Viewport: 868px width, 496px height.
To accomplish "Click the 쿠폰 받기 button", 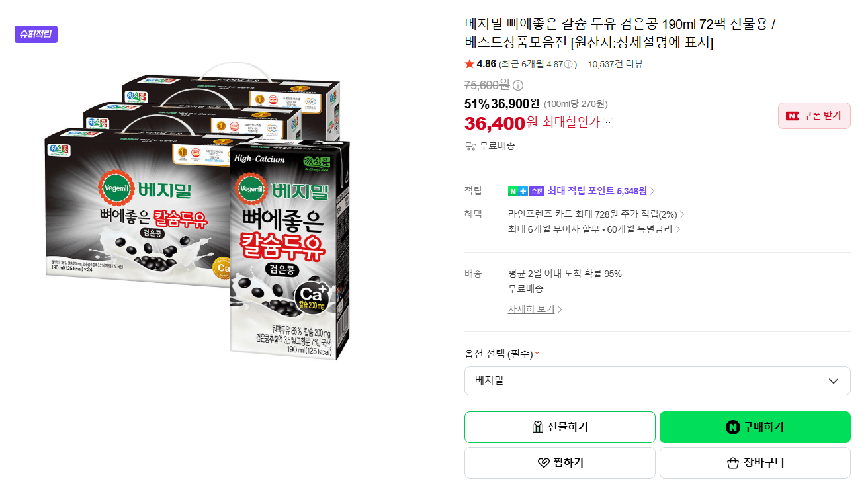I will pos(814,116).
